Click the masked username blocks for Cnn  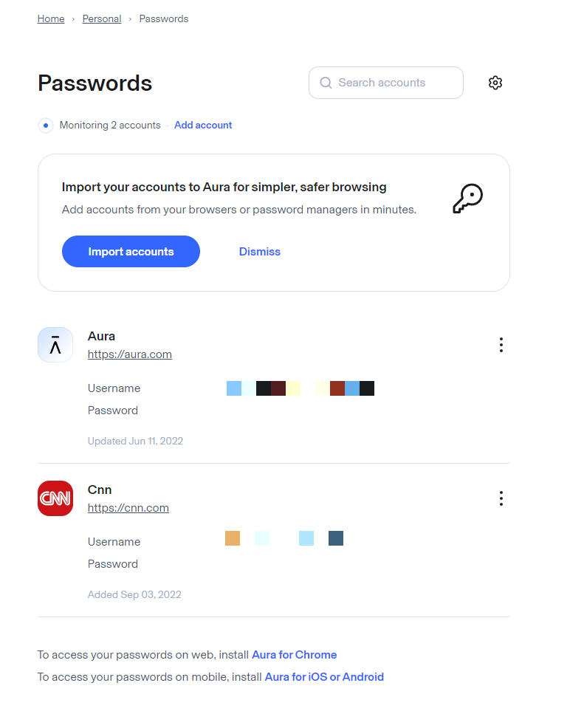(284, 538)
